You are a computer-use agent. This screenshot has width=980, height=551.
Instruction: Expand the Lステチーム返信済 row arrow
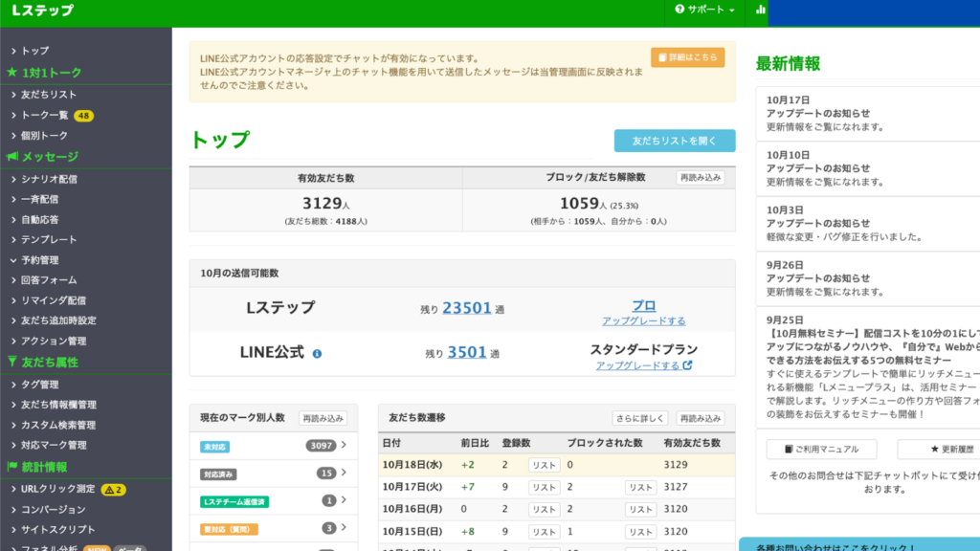point(344,499)
